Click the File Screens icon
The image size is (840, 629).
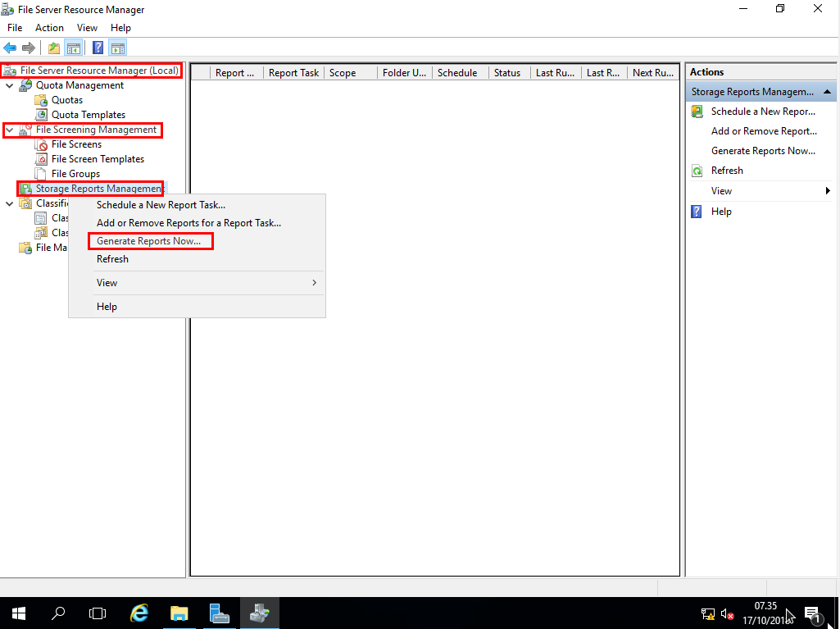point(41,144)
